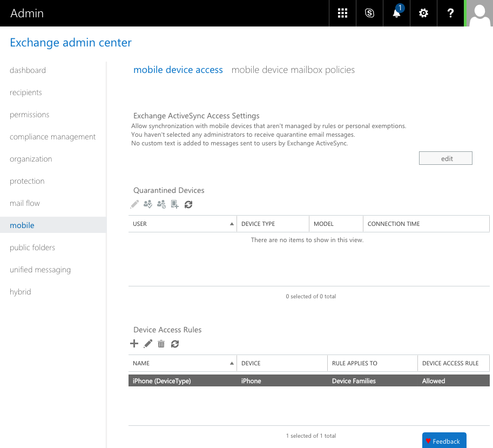Image resolution: width=493 pixels, height=448 pixels.
Task: Switch to mobile device mailbox policies tab
Action: (x=293, y=70)
